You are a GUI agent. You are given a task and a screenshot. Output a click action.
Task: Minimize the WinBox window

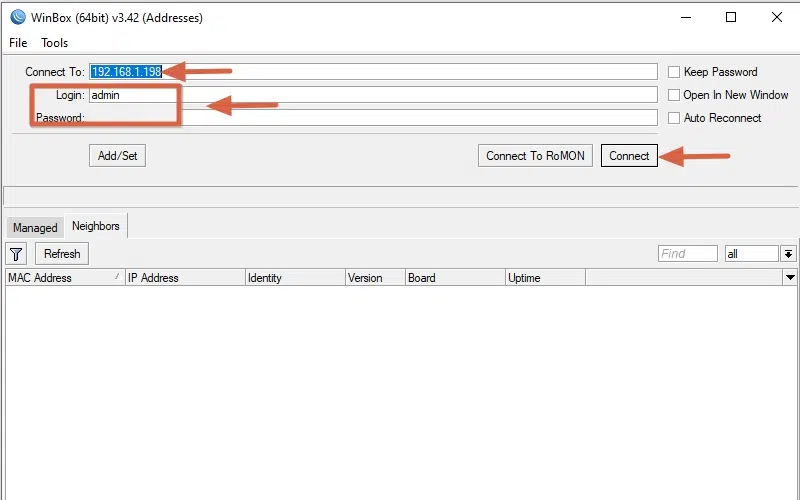[x=686, y=17]
